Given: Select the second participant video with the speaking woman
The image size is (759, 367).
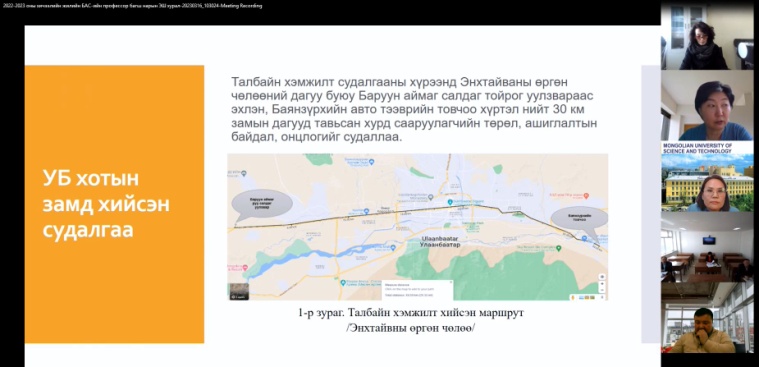Looking at the screenshot, I should point(707,105).
